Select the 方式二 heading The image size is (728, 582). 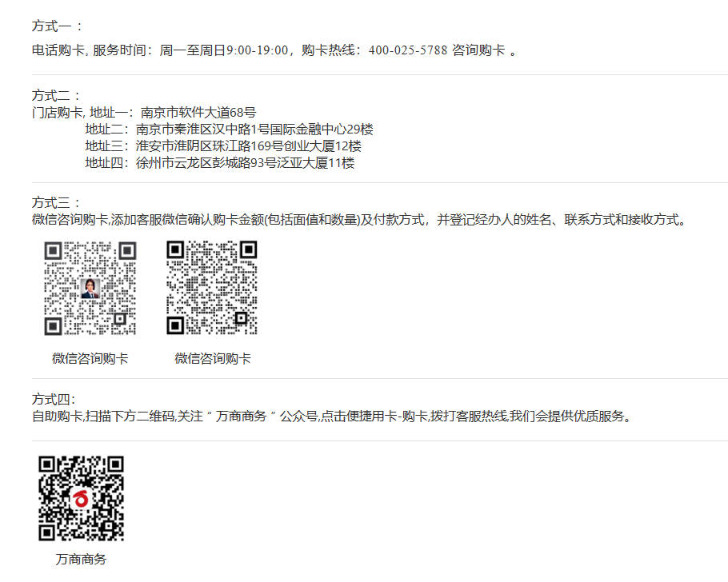pyautogui.click(x=56, y=96)
